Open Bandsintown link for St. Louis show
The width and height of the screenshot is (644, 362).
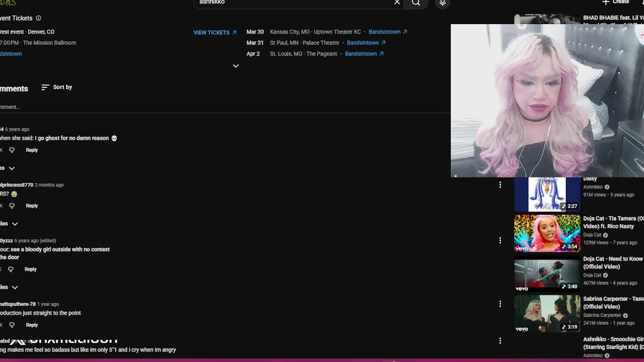point(364,54)
